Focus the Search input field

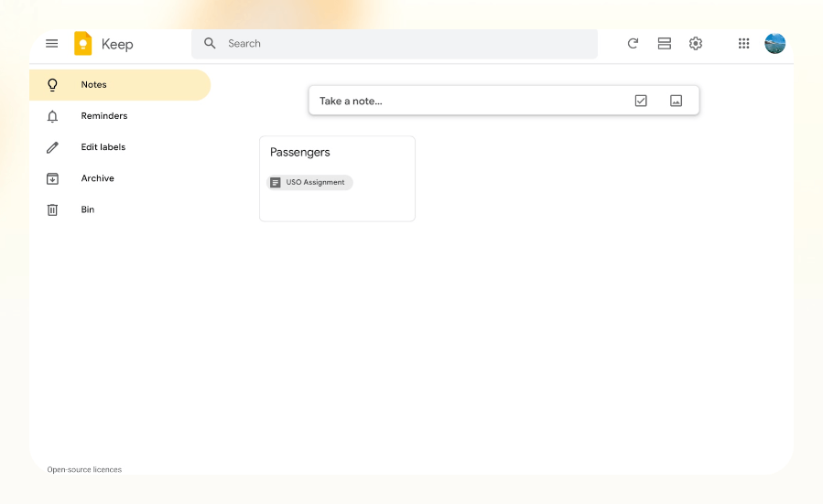point(395,44)
